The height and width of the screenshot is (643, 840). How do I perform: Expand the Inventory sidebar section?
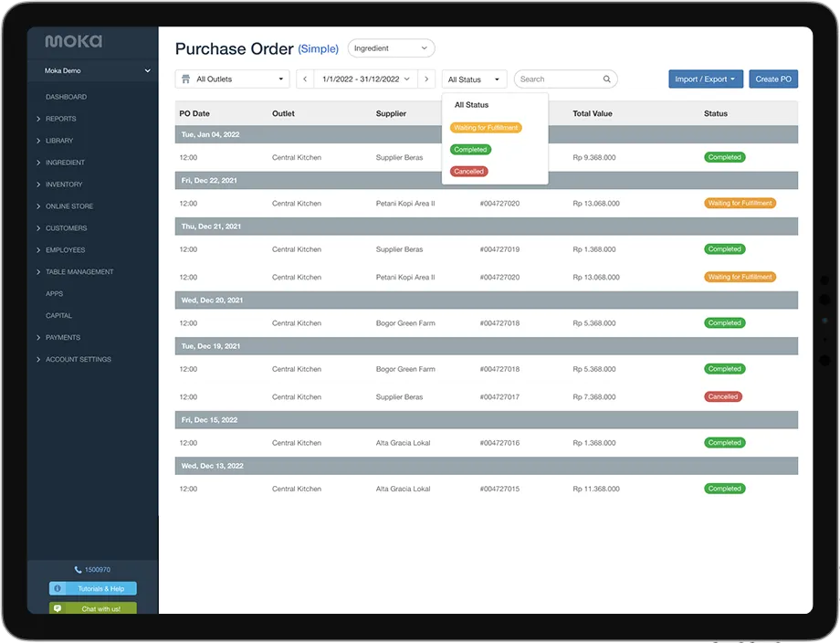point(64,184)
